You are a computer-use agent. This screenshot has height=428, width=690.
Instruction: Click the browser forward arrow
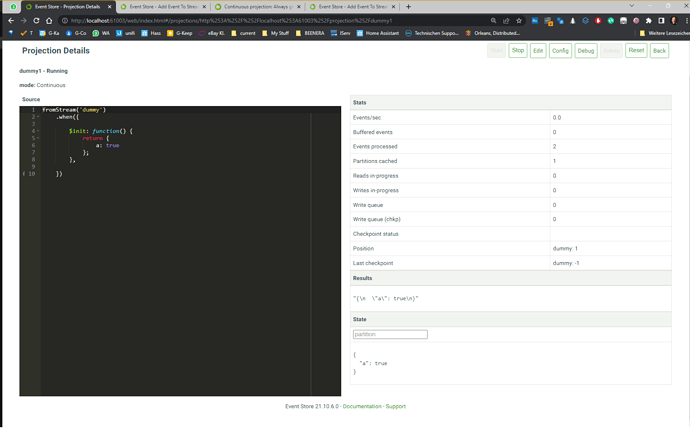pyautogui.click(x=23, y=21)
